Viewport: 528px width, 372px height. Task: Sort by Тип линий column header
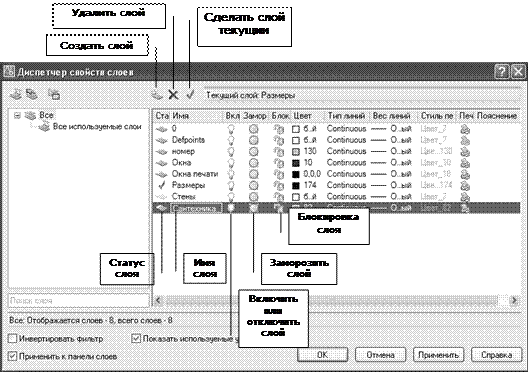point(347,116)
